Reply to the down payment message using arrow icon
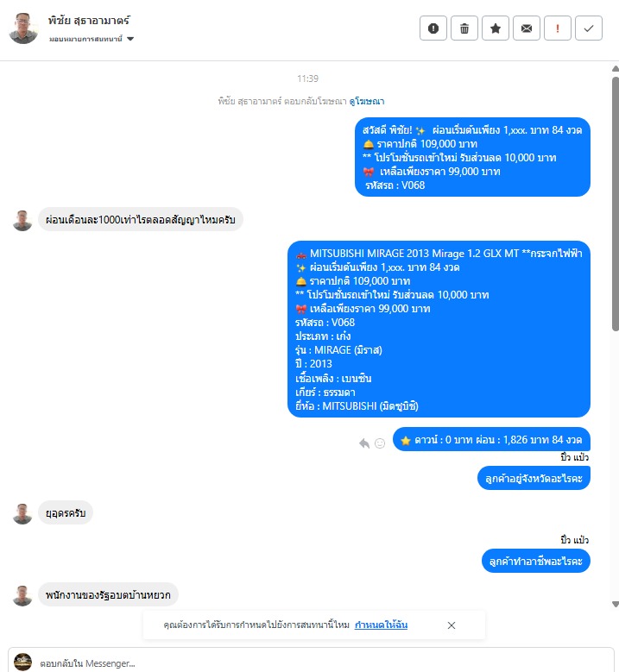The image size is (619, 672). [x=364, y=443]
